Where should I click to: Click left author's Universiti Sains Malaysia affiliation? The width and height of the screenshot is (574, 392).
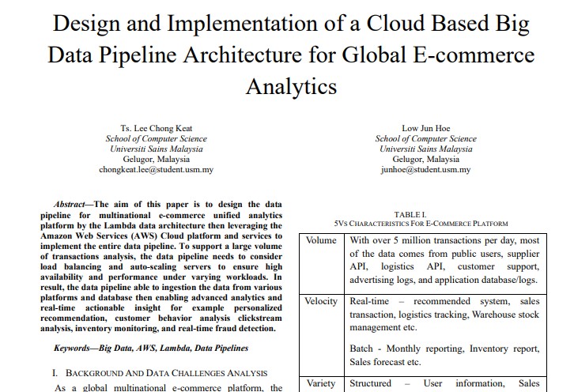pyautogui.click(x=157, y=149)
